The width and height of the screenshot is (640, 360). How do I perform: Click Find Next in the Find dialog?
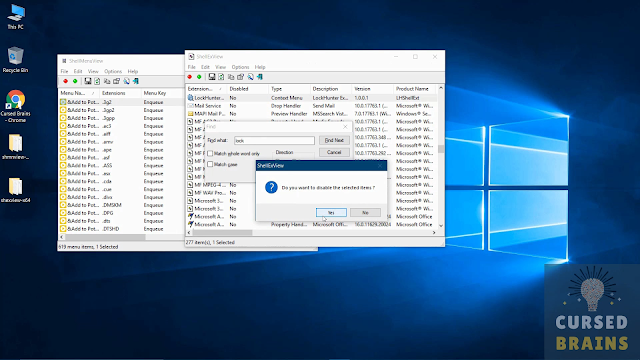click(334, 140)
